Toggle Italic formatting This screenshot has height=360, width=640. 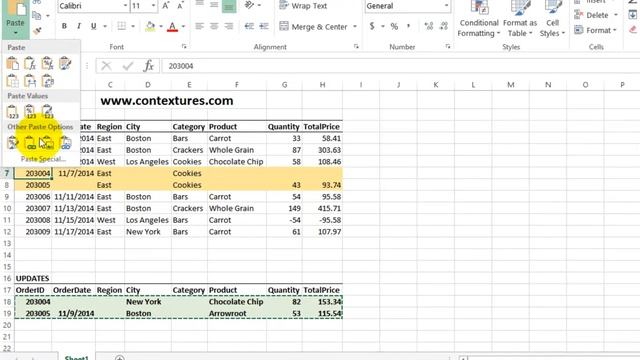pyautogui.click(x=79, y=27)
